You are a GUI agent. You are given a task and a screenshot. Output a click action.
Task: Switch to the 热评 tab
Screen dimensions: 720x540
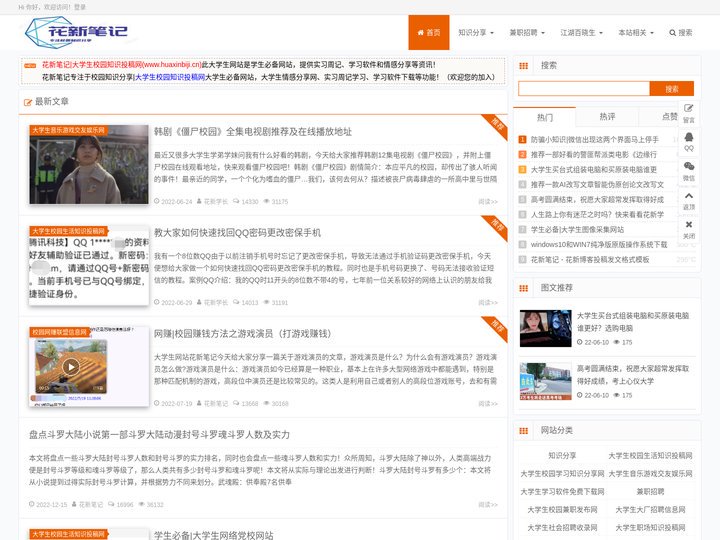607,117
